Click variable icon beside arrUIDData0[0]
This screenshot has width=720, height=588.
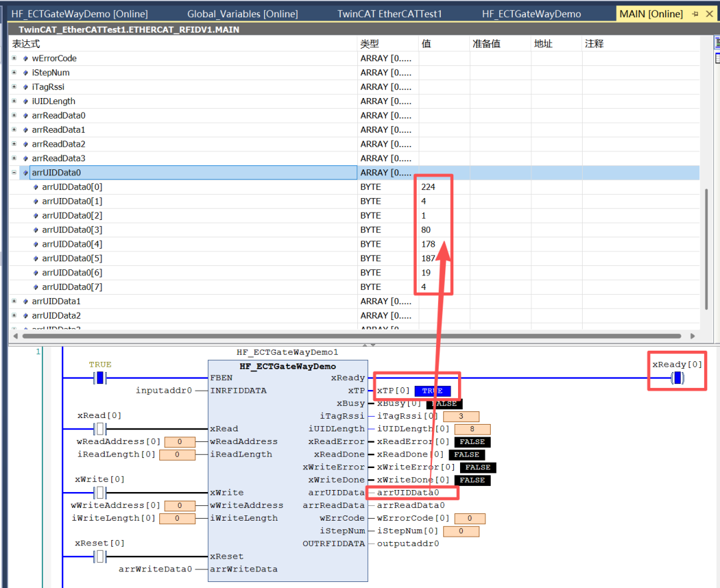[x=36, y=187]
